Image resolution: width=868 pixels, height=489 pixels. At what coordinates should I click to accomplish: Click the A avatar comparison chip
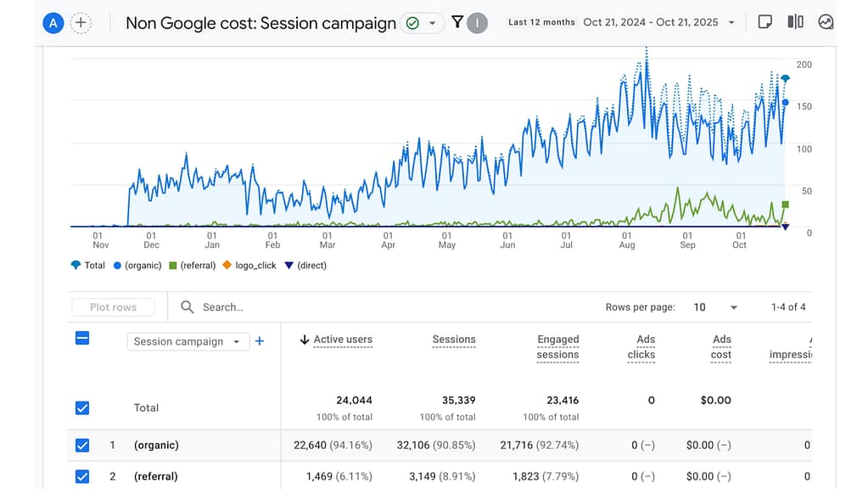pos(53,23)
